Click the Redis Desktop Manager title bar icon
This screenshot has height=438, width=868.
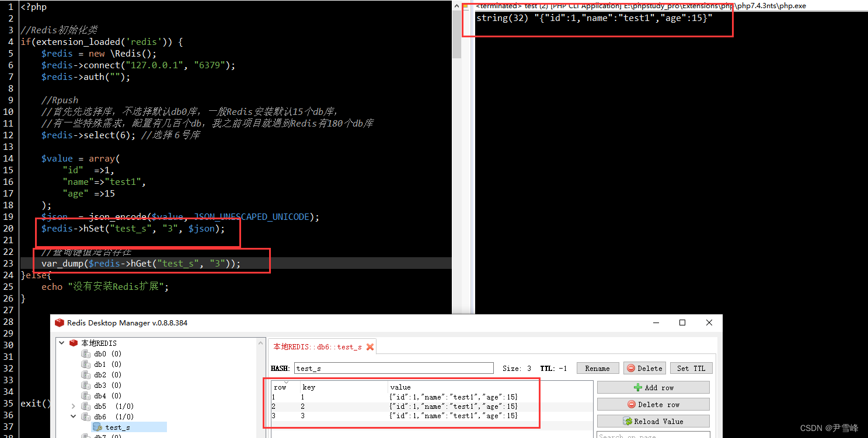coord(59,323)
